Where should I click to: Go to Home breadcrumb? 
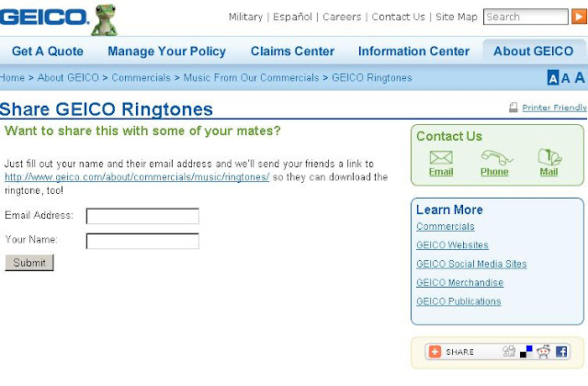(12, 77)
